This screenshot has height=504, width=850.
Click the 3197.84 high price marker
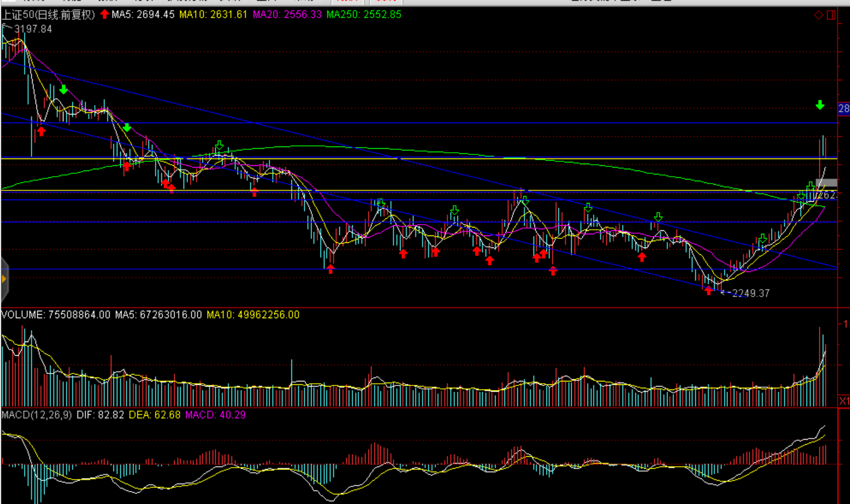coord(33,29)
